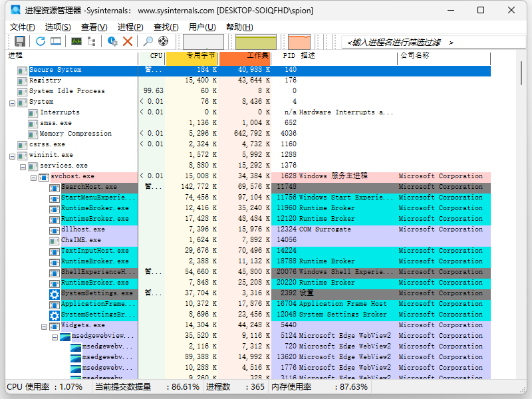Toggle the lower pane display
This screenshot has height=399, width=532.
tap(56, 41)
